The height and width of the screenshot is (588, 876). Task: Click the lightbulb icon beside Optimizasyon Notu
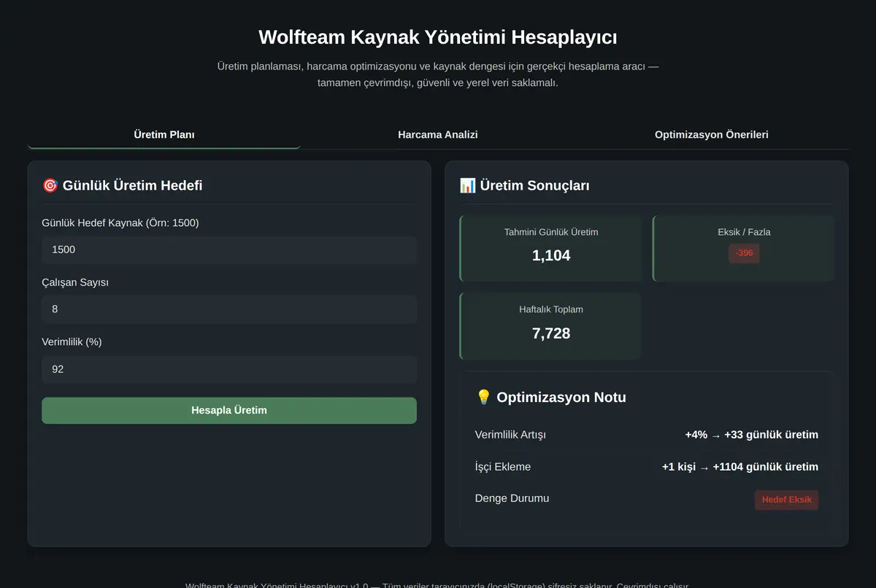(483, 398)
